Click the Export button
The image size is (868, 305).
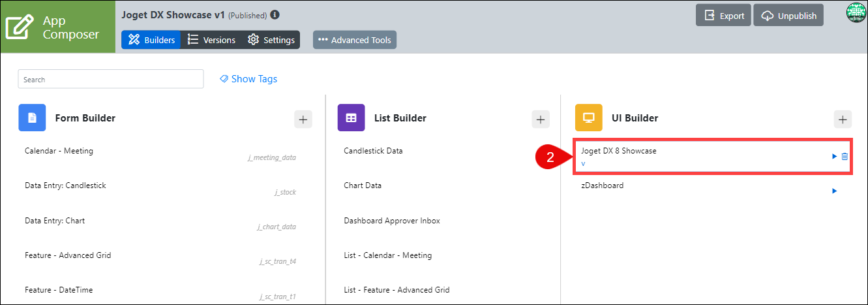coord(724,16)
